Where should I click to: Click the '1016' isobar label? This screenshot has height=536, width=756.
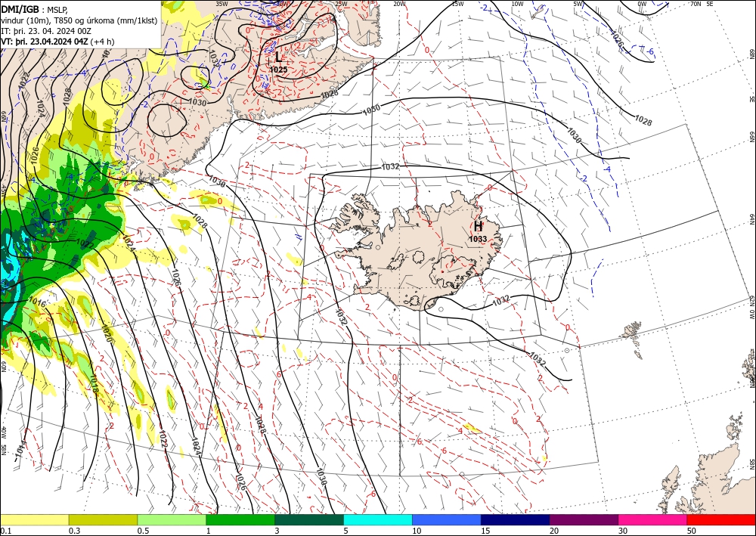37,302
